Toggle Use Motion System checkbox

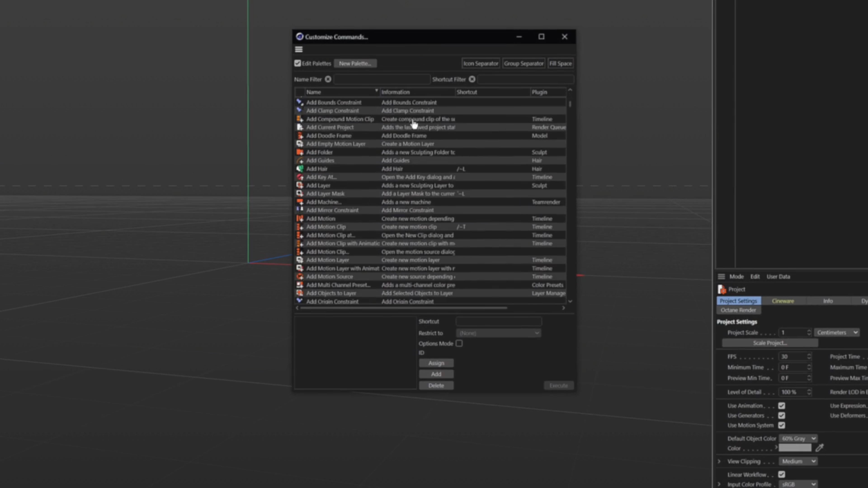tap(782, 425)
